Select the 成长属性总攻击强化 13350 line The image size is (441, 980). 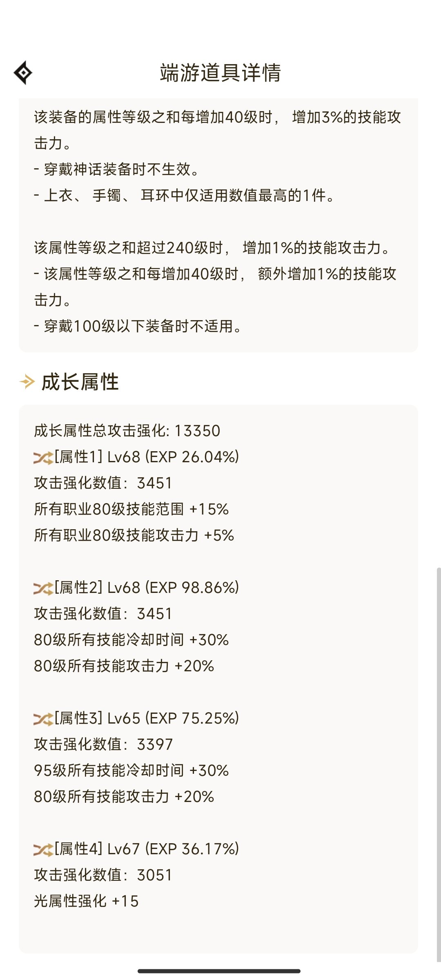coord(127,431)
